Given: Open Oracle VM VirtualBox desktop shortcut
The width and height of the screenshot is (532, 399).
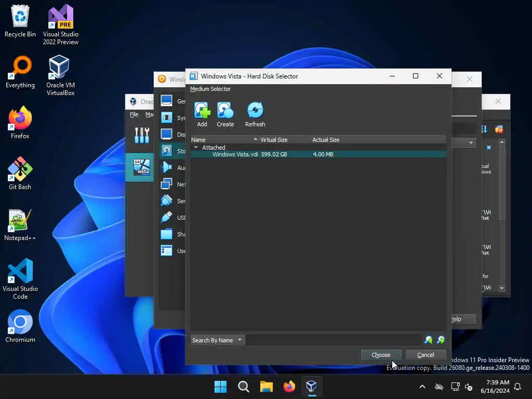Looking at the screenshot, I should pos(60,75).
